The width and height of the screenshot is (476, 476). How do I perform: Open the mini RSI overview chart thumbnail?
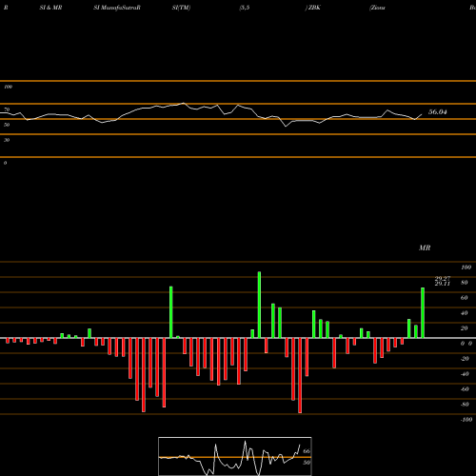235,456
